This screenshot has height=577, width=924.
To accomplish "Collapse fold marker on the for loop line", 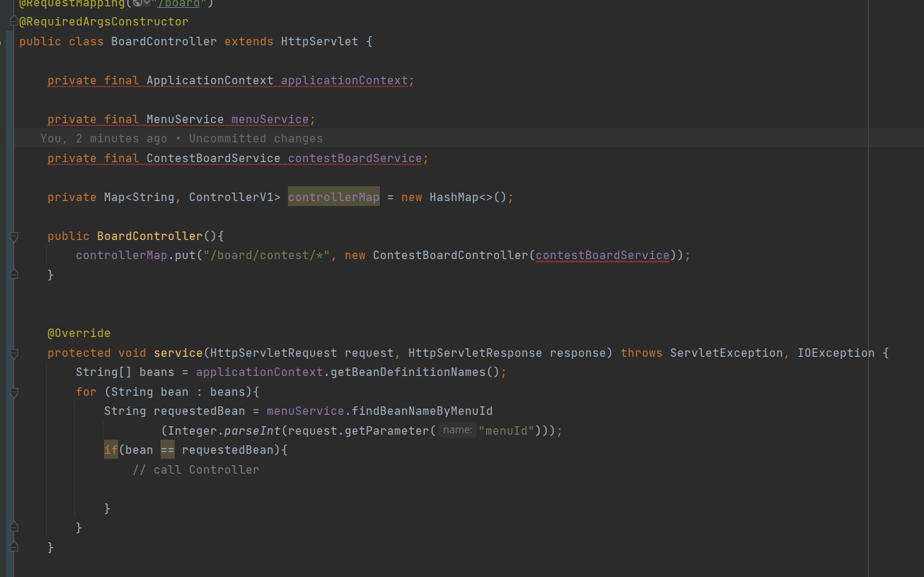I will coord(14,392).
